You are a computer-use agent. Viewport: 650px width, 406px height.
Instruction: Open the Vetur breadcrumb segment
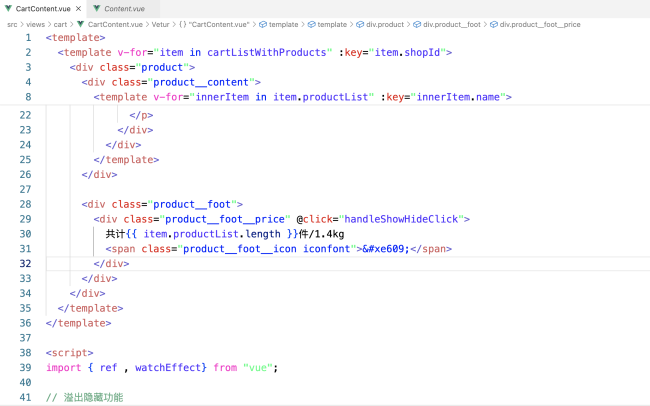(160, 24)
